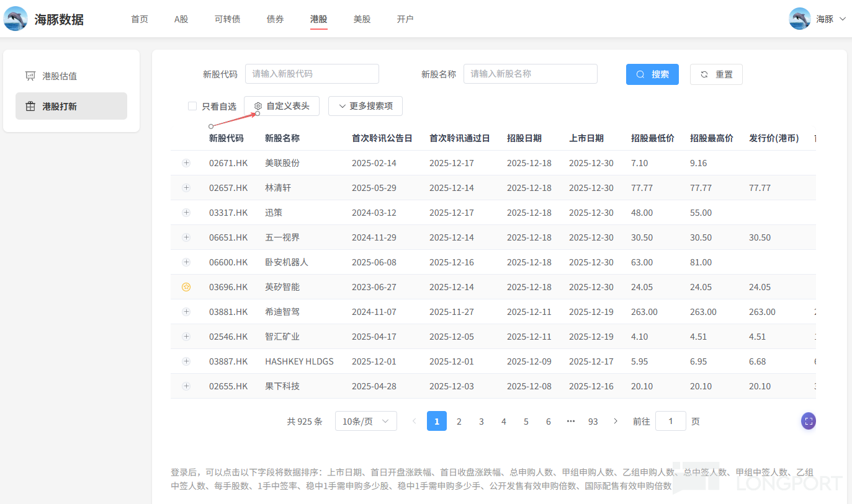This screenshot has height=504, width=852.
Task: Click the plus icon in the 果下科技 row
Action: point(186,386)
